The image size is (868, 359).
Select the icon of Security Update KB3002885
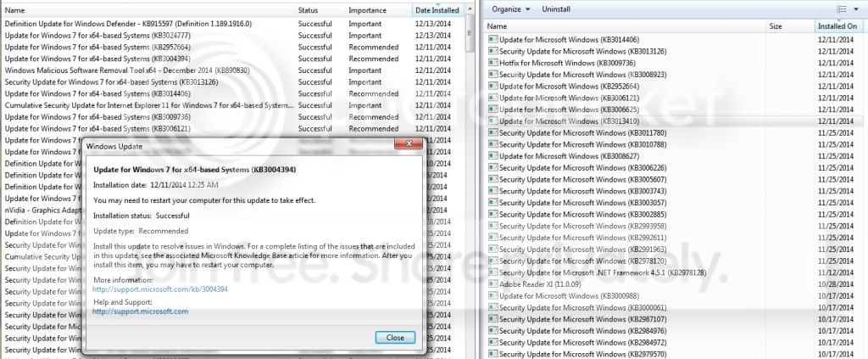tap(493, 214)
